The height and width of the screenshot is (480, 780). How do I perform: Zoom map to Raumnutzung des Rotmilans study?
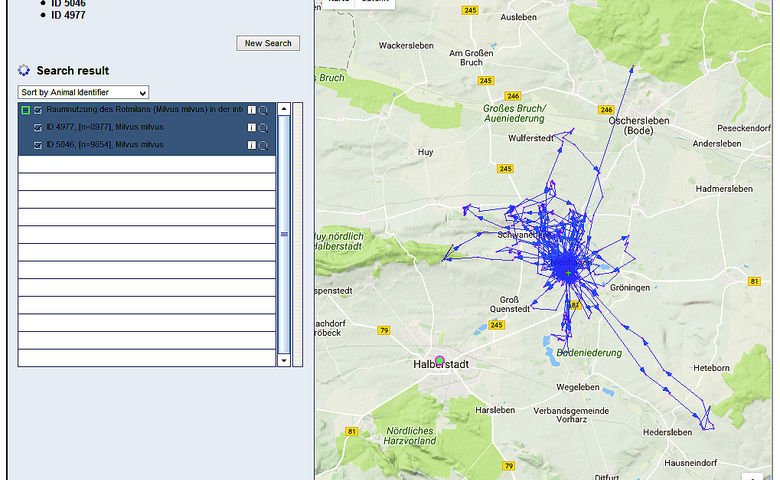[x=264, y=110]
